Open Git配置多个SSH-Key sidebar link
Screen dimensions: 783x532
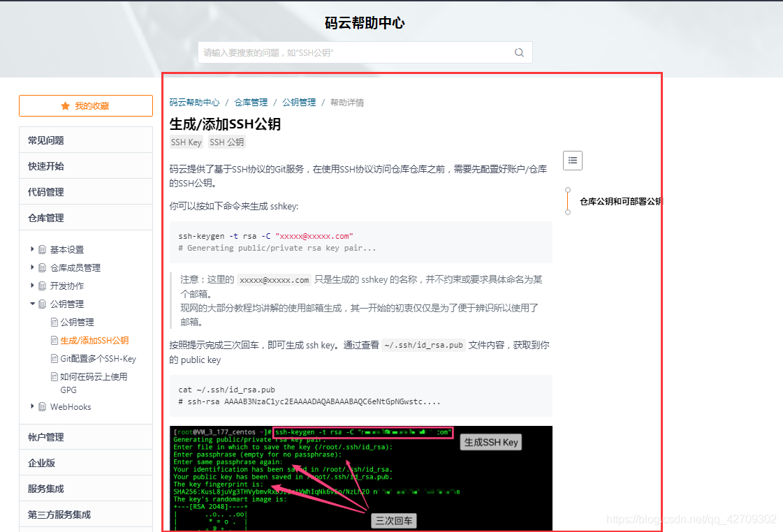click(x=98, y=359)
